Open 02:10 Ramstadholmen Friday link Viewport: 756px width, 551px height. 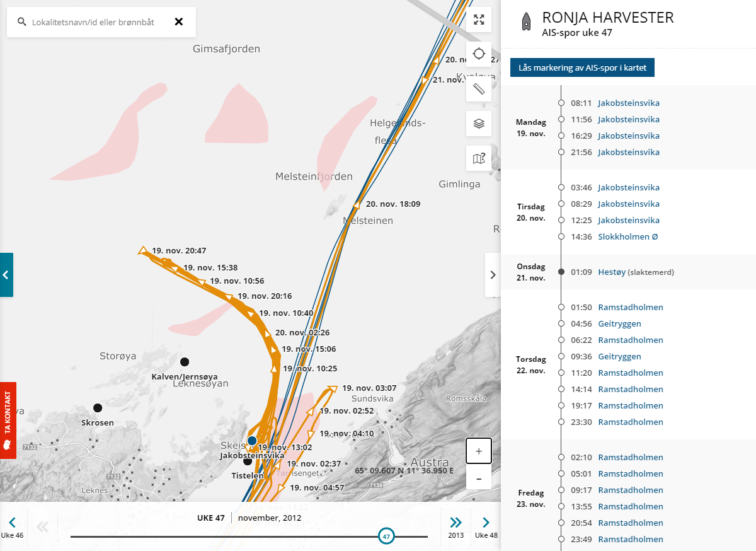[631, 457]
